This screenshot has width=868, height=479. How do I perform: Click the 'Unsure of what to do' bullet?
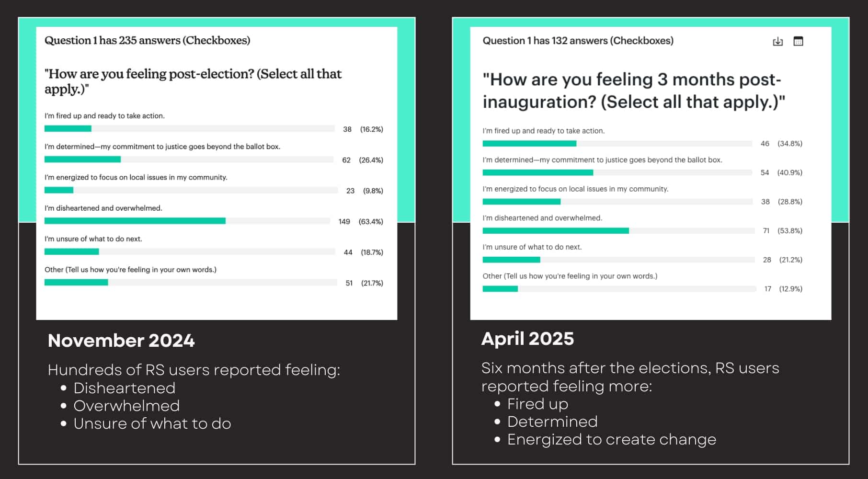coord(152,423)
